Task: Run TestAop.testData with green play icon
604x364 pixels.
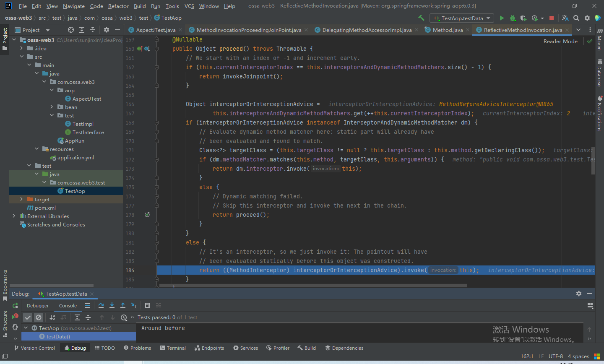Action: point(502,18)
